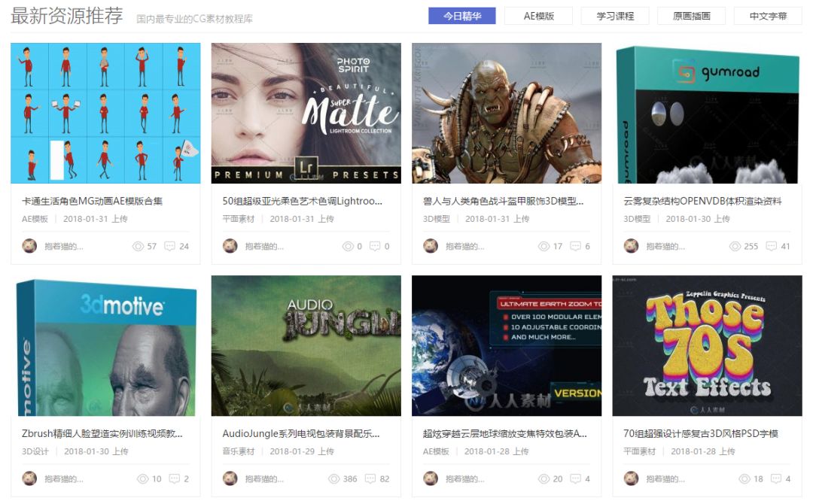The image size is (813, 504).
Task: Click the comments icon showing 6
Action: [576, 246]
